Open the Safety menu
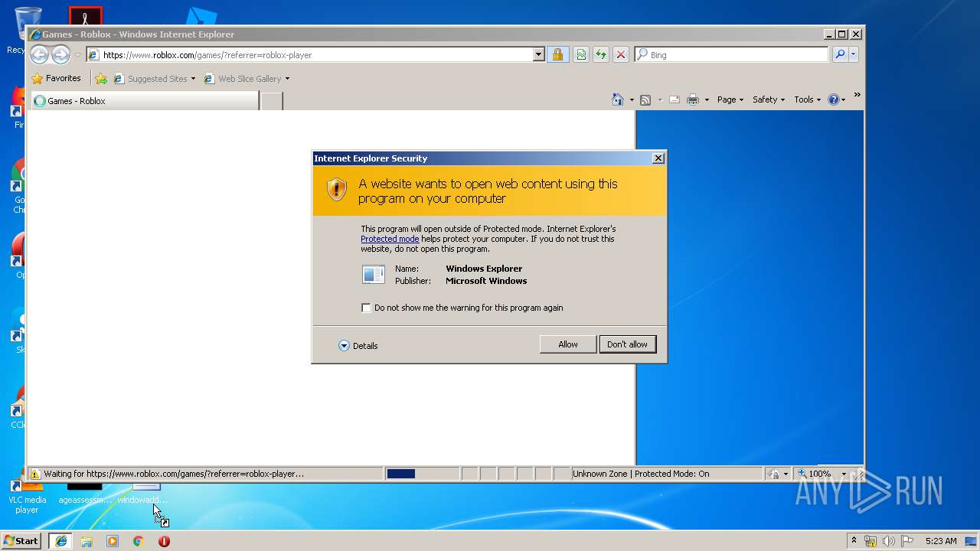 769,99
